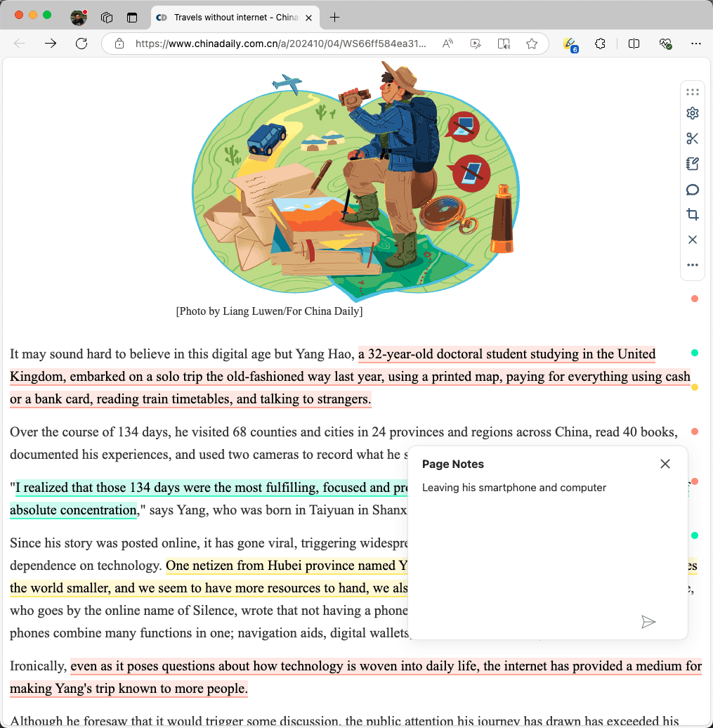The width and height of the screenshot is (713, 728).
Task: Open the highlighter sidebar settings gear
Action: click(693, 114)
